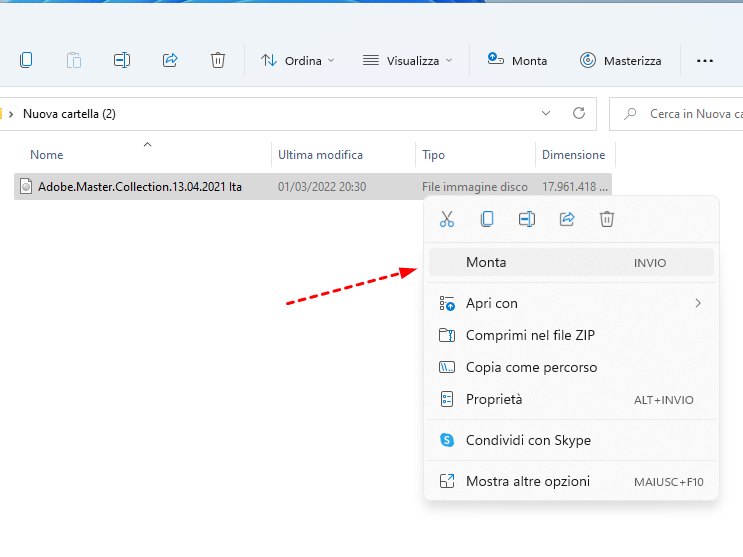
Task: Click the search magnifier icon
Action: [630, 114]
